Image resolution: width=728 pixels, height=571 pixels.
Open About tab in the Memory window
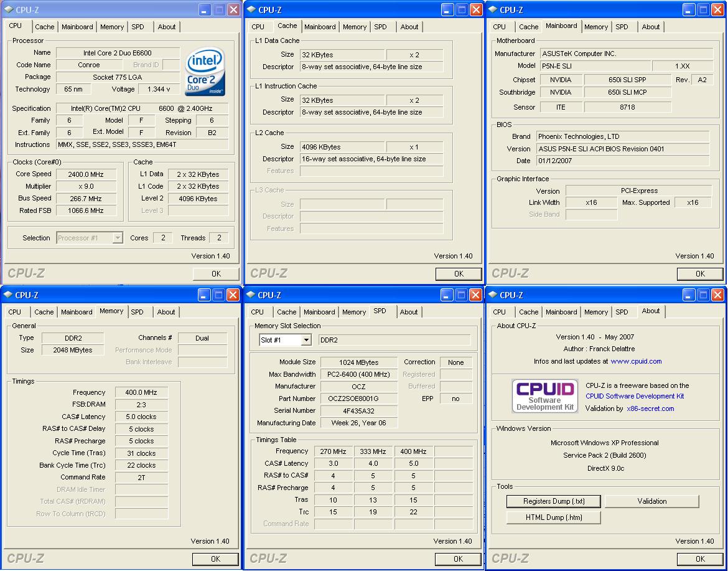[x=166, y=312]
